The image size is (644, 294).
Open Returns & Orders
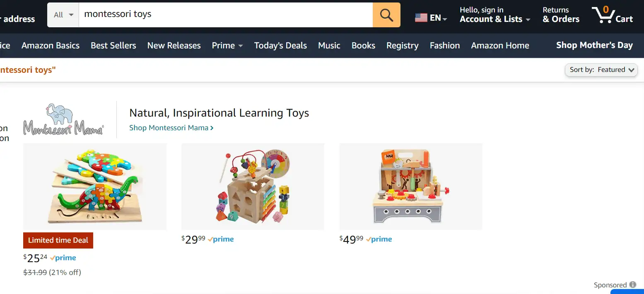(561, 15)
